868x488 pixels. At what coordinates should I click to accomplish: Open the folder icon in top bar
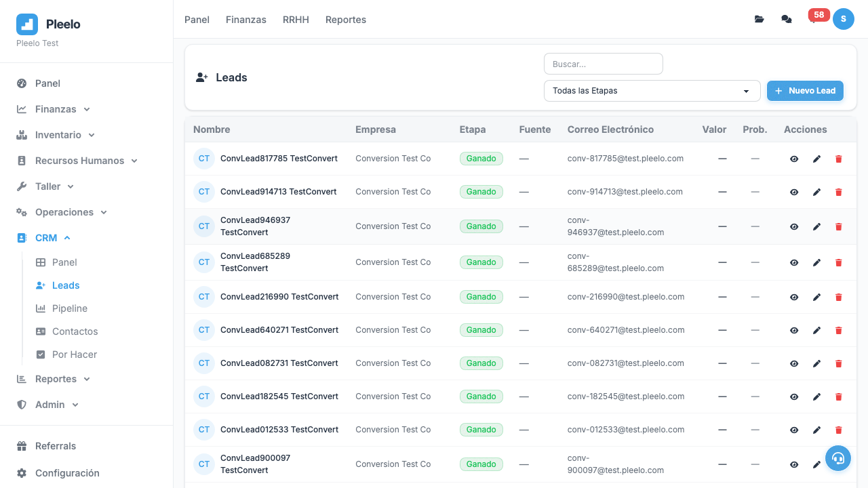(759, 19)
